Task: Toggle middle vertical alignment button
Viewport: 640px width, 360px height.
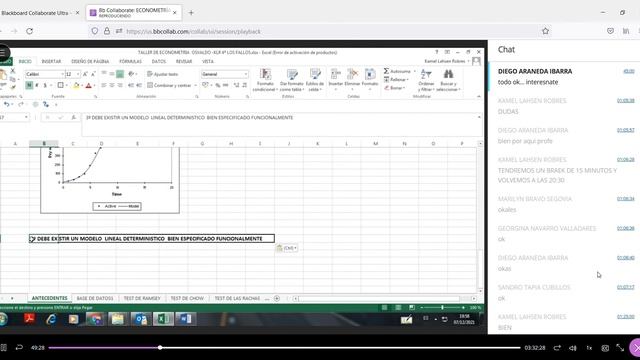Action: click(x=111, y=74)
